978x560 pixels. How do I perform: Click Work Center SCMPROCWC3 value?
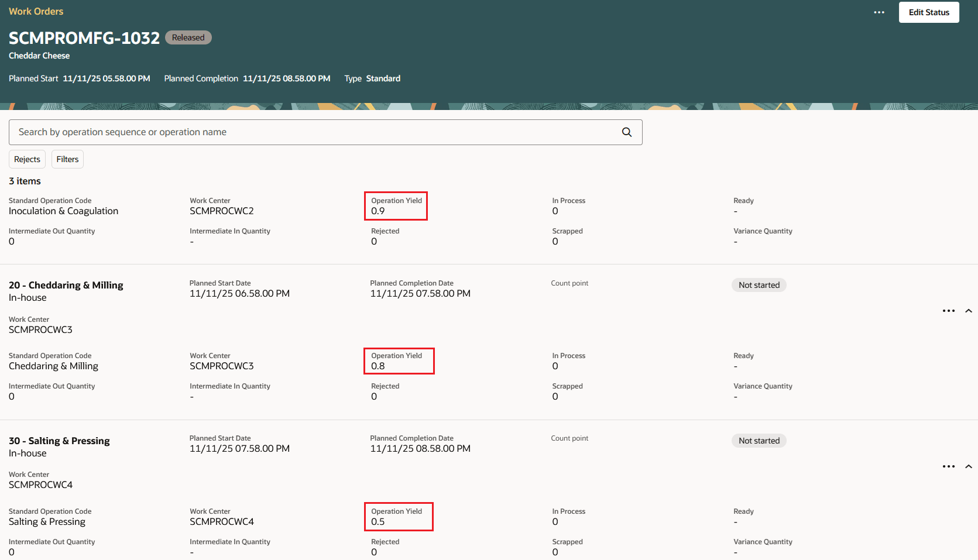[x=221, y=366]
